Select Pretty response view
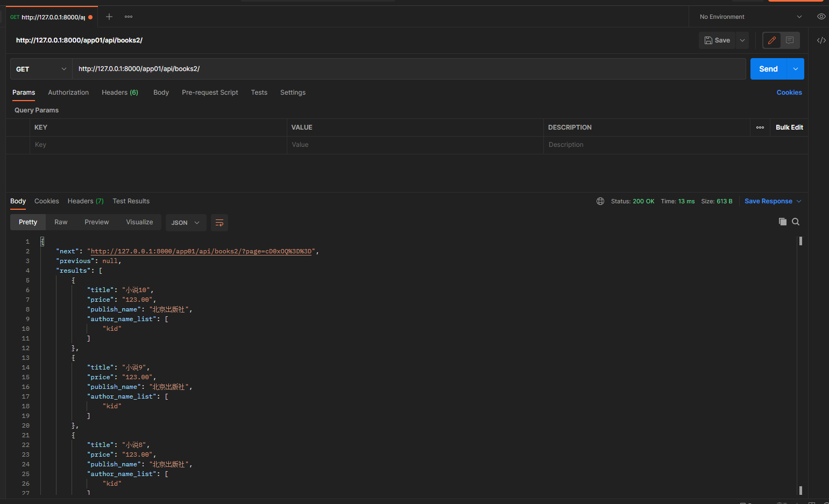Image resolution: width=829 pixels, height=504 pixels. click(x=28, y=222)
